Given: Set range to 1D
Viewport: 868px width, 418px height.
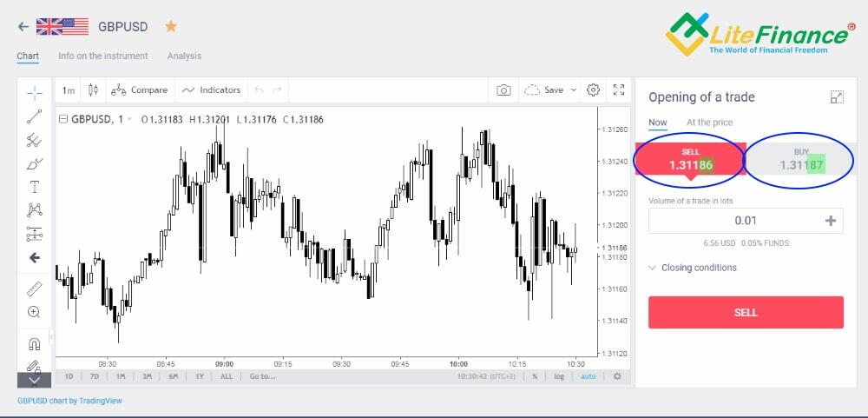Looking at the screenshot, I should tap(69, 376).
